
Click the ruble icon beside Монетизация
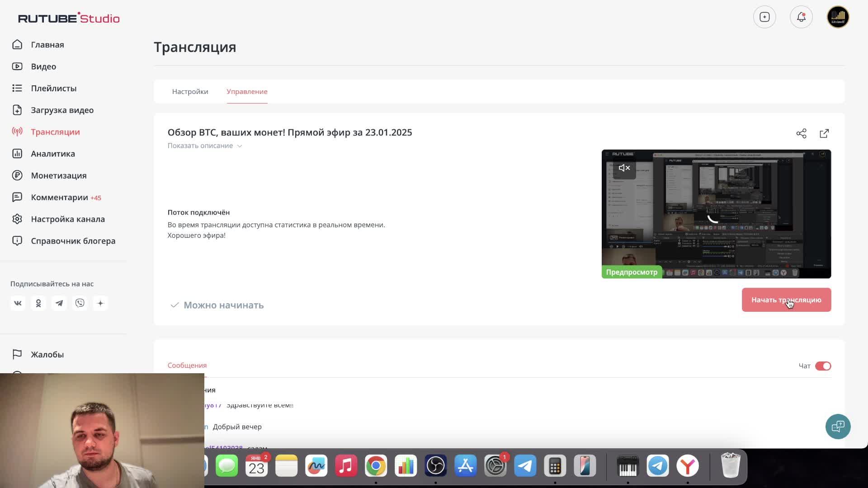17,175
